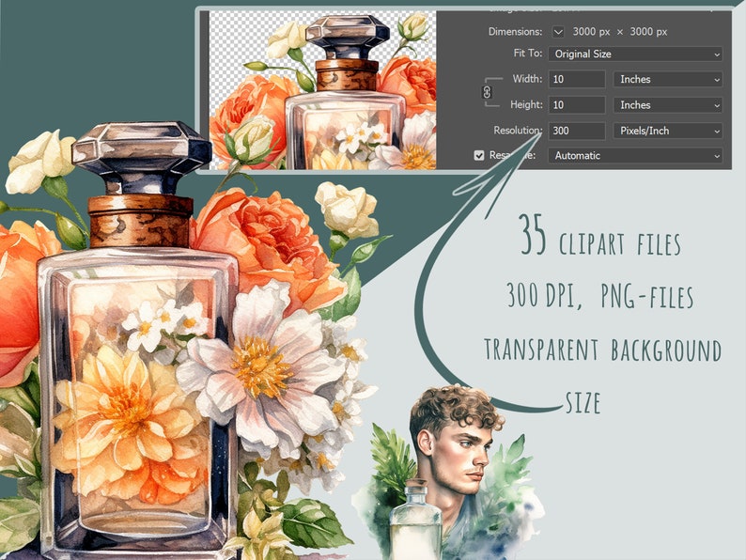This screenshot has height=560, width=746.
Task: Toggle the constrain proportions link icon
Action: tap(488, 92)
